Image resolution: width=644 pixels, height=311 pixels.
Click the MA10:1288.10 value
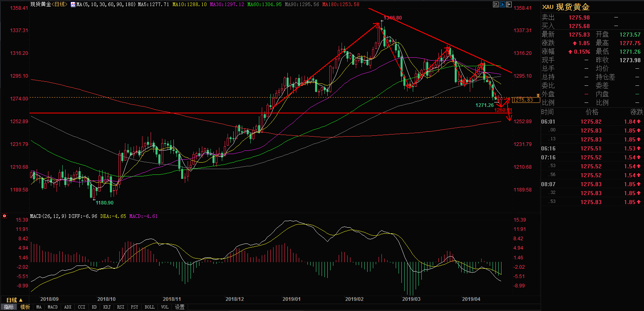pyautogui.click(x=189, y=4)
